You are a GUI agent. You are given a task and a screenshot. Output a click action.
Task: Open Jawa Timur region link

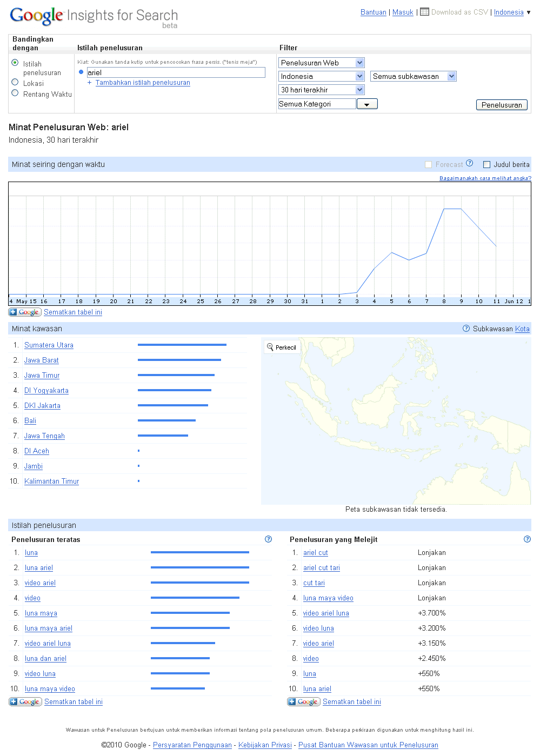[x=42, y=376]
